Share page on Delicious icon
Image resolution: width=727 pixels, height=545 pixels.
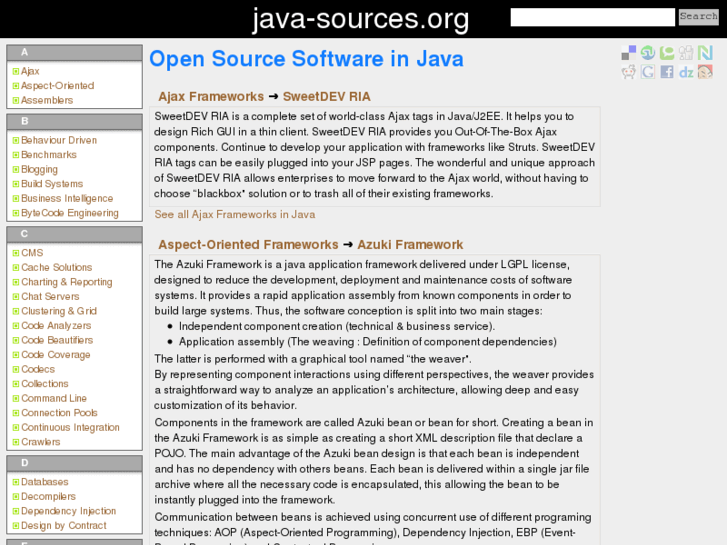[629, 52]
